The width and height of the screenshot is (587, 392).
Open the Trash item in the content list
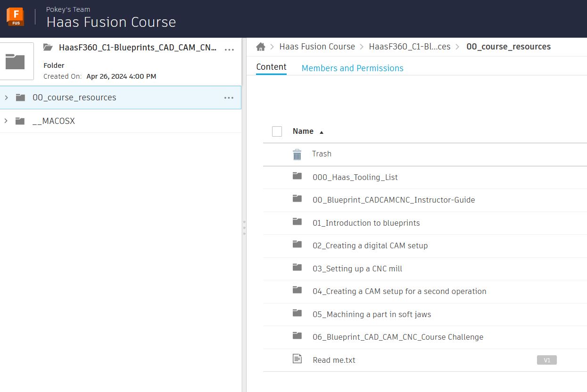322,154
